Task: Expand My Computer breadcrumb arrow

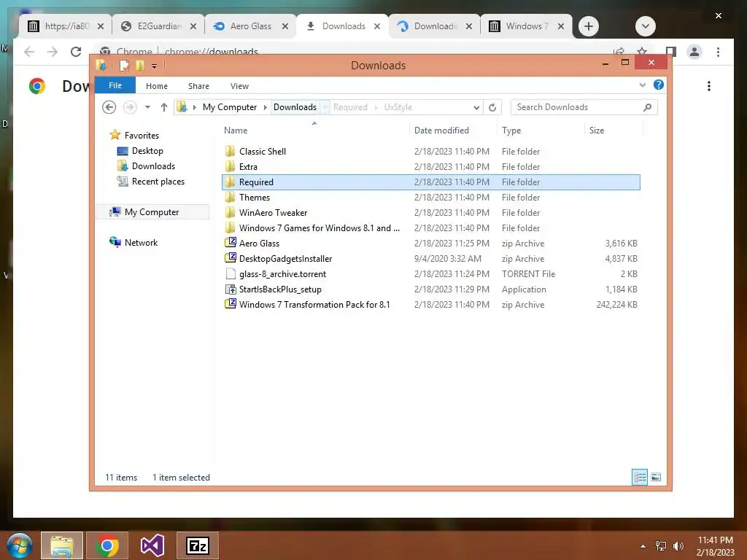Action: tap(266, 107)
